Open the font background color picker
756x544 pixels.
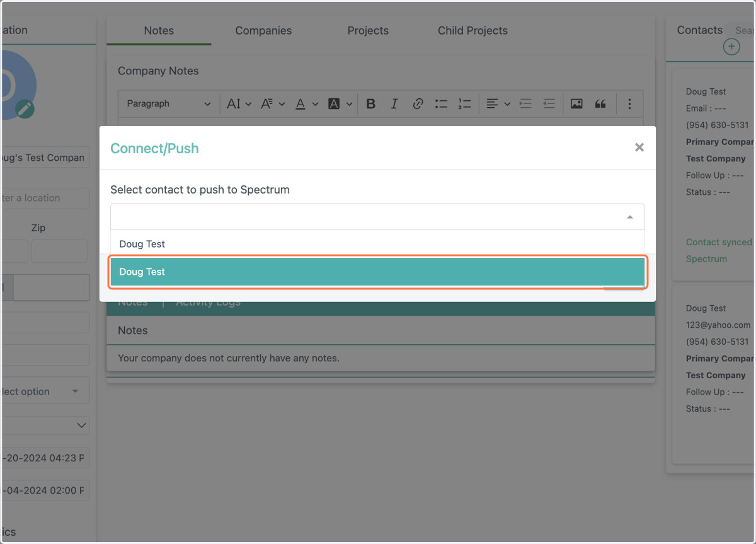point(340,104)
